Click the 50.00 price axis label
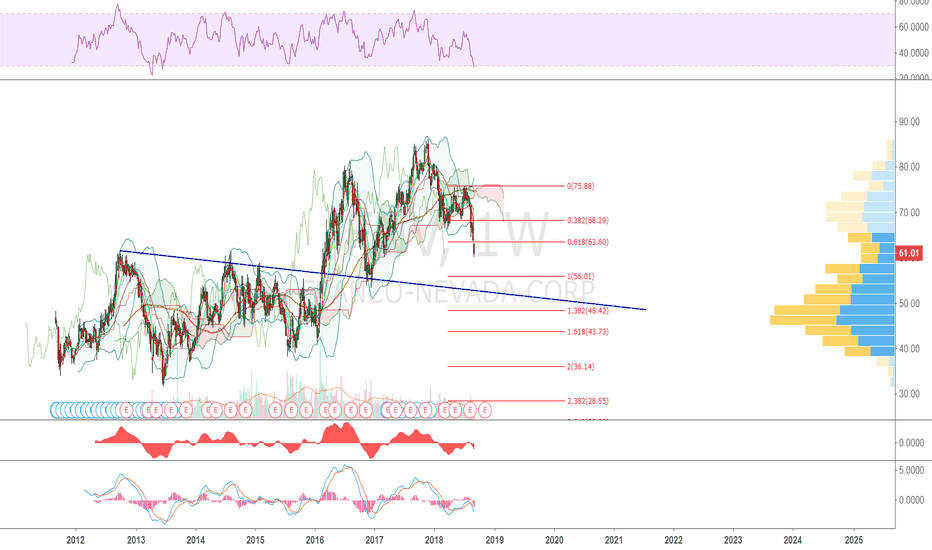Image resolution: width=932 pixels, height=550 pixels. coord(909,303)
